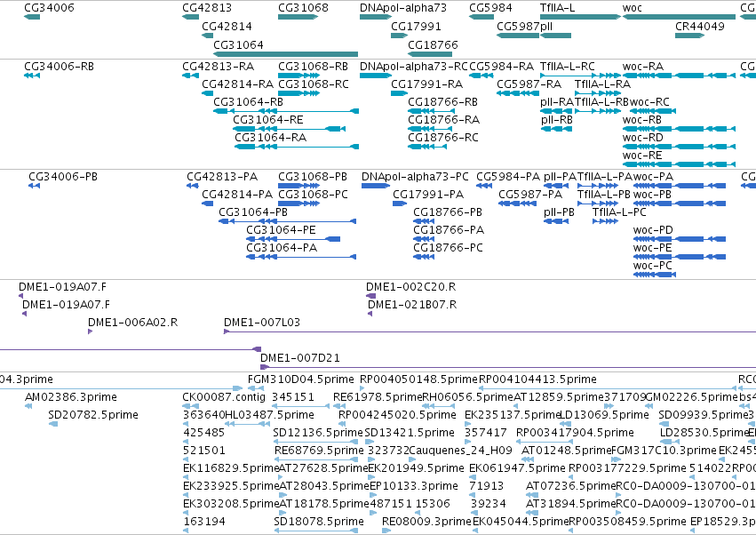Select the woc gene bar
Image resolution: width=756 pixels, height=535 pixels.
(x=679, y=17)
